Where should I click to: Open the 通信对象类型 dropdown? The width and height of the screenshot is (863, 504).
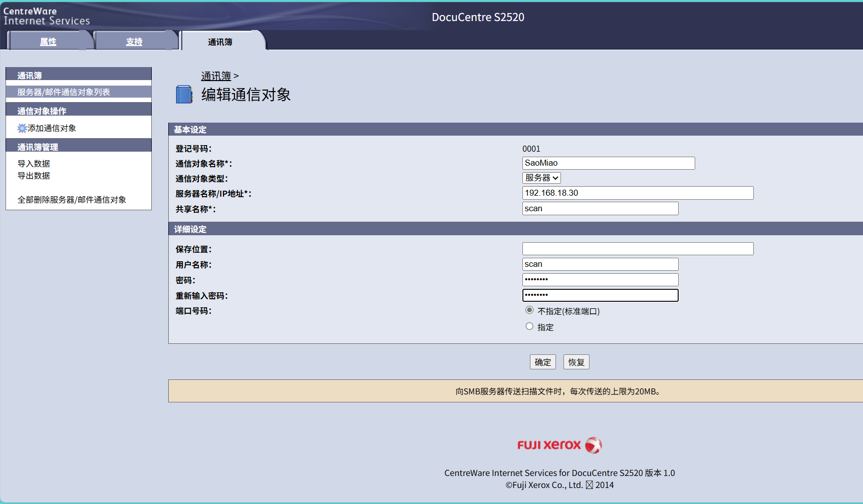click(541, 178)
